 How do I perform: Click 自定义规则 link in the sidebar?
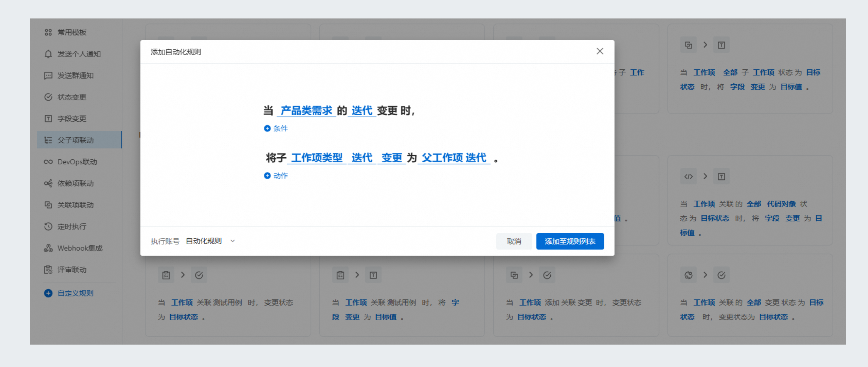[75, 293]
